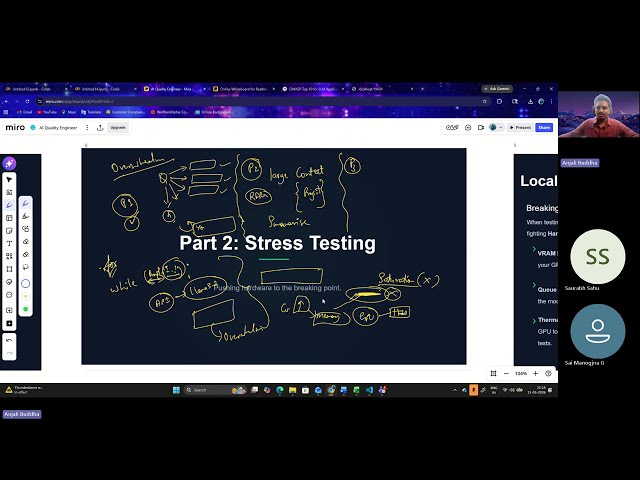
Task: Click the AI Quality Engineer board title
Action: (x=58, y=128)
